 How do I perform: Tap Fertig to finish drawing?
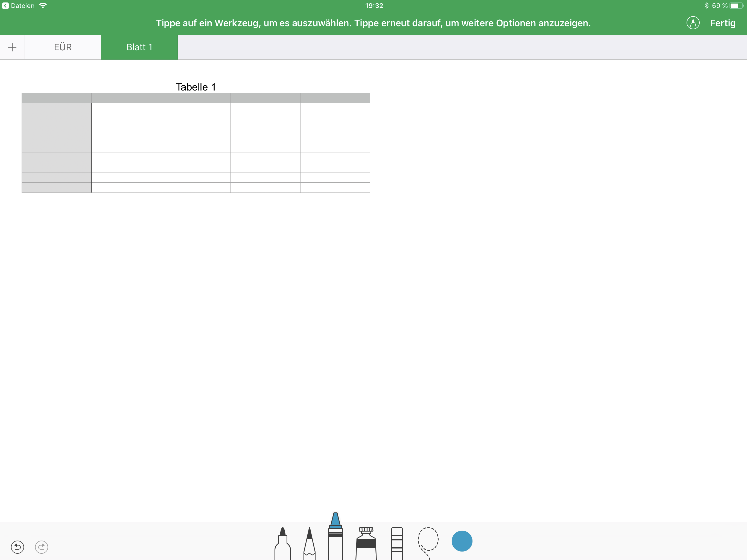722,23
